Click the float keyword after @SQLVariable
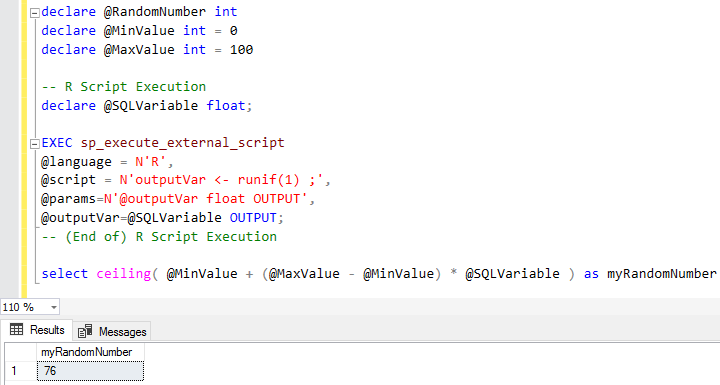Screen dimensions: 720x385 click(x=226, y=106)
